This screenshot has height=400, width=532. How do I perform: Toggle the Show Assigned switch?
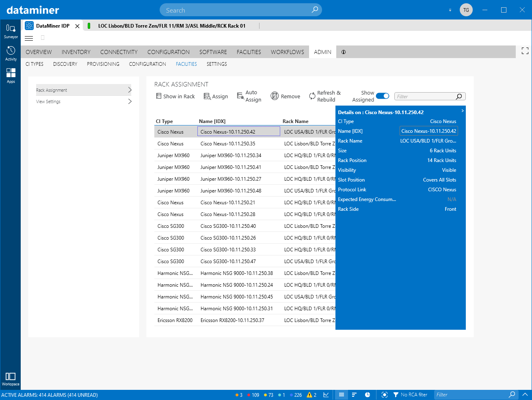(383, 96)
